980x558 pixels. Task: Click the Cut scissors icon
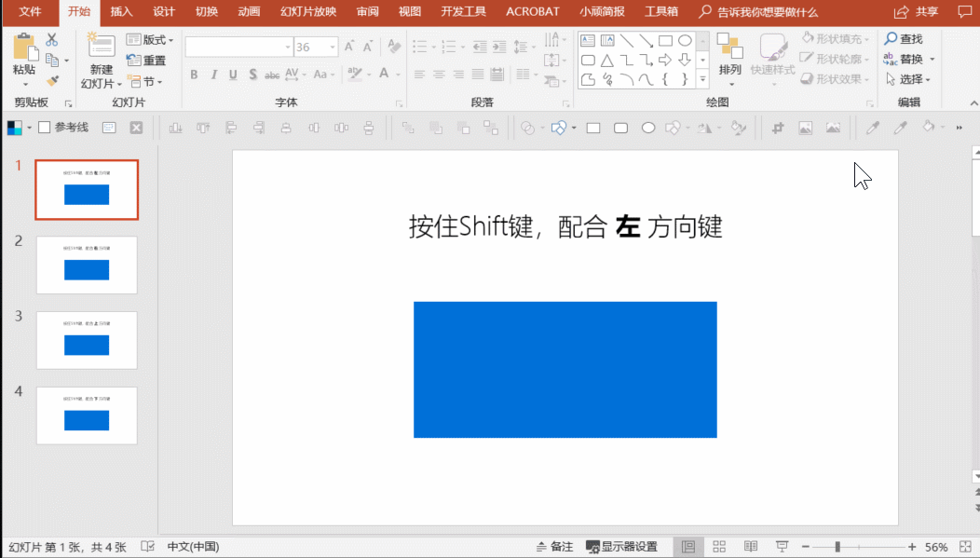[x=52, y=39]
